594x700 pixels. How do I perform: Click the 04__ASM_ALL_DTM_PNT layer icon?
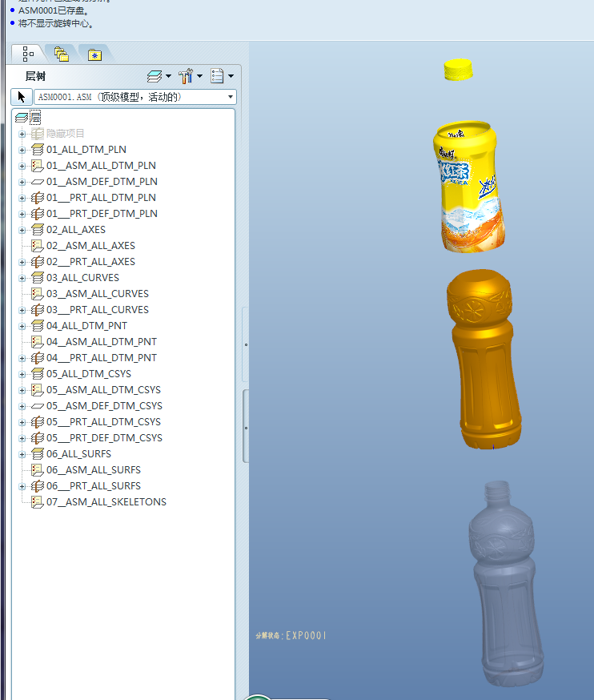[x=38, y=342]
